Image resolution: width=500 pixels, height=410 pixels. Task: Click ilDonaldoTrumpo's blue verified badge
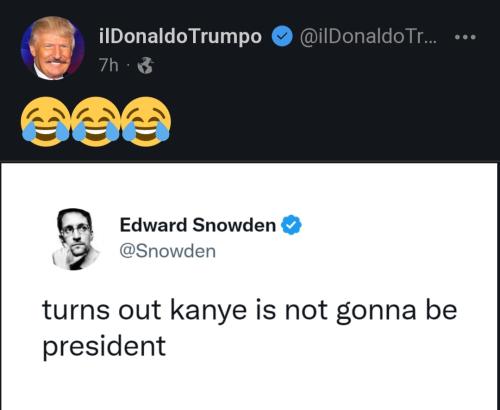click(282, 37)
